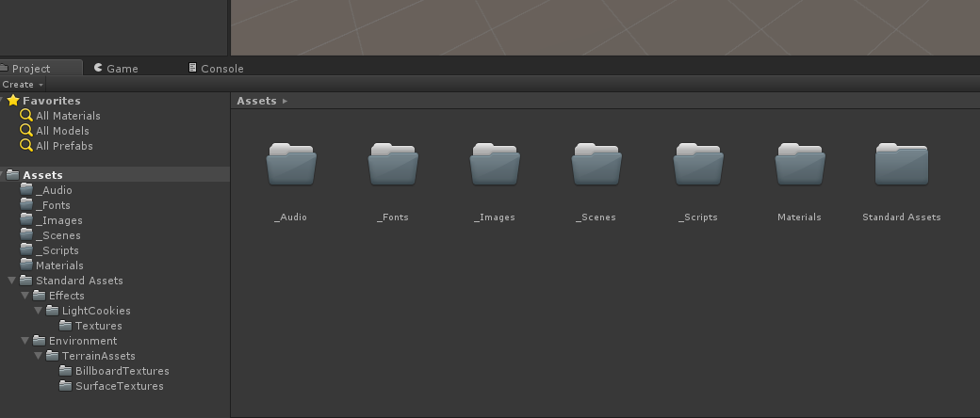Click search icon next to All Prefabs
Screen dimensions: 980x418
click(26, 145)
